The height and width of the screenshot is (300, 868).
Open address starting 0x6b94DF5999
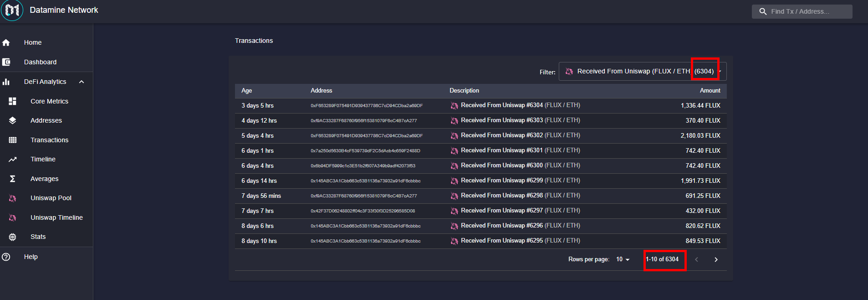point(363,166)
